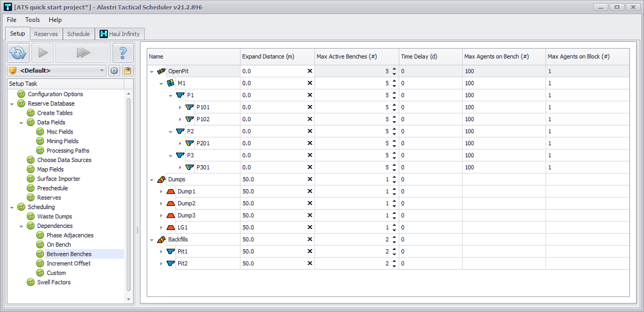The image size is (644, 312).
Task: Click the P301 phase icon
Action: tap(189, 167)
